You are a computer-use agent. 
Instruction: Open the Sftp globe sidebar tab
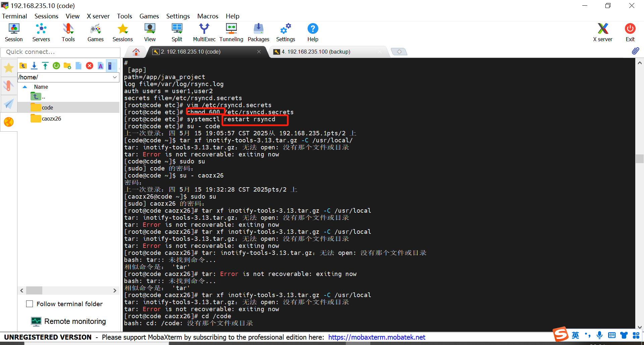pos(9,122)
